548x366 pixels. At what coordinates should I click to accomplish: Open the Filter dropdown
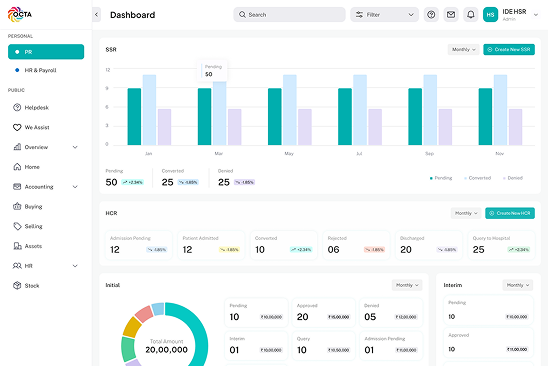point(384,15)
